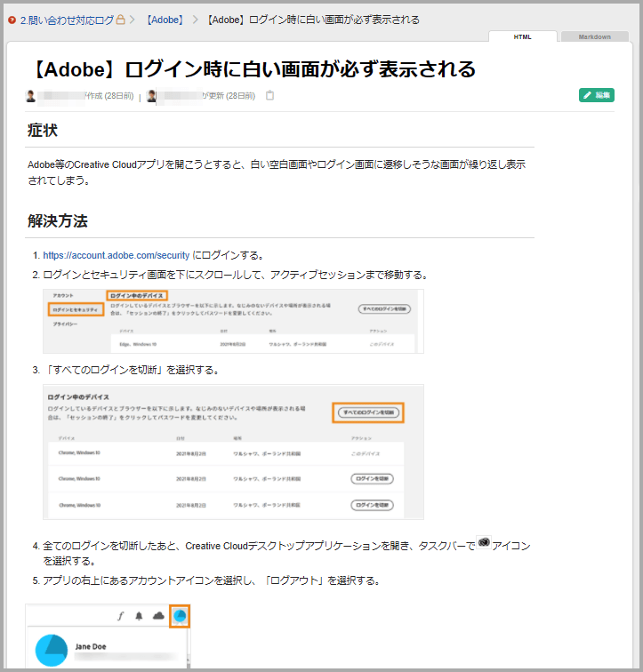Click the 解決方法 section heading

click(x=58, y=221)
